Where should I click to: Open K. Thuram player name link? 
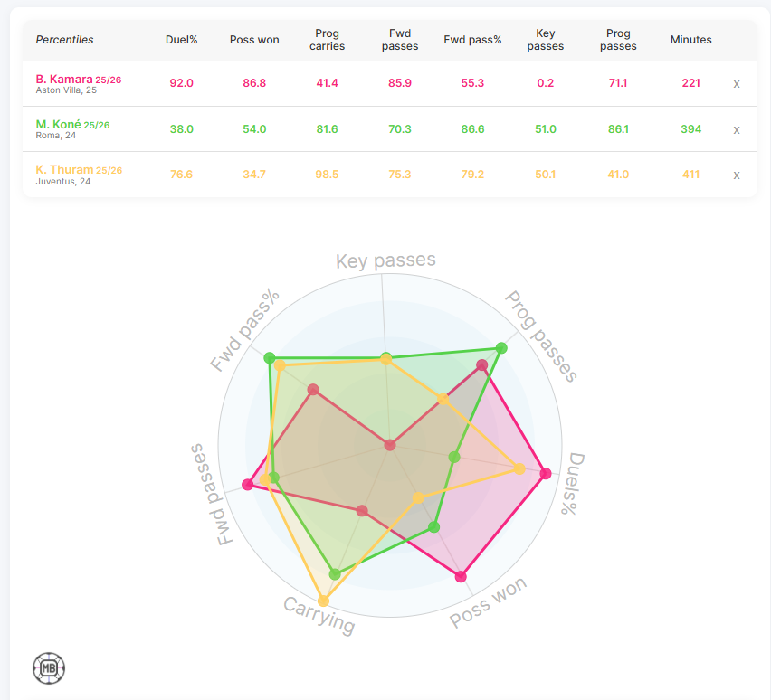coord(64,170)
